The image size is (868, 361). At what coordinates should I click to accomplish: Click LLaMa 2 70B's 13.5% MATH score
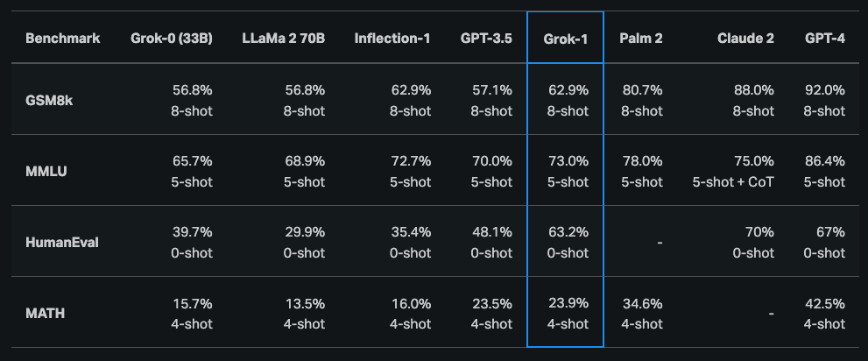pos(304,303)
